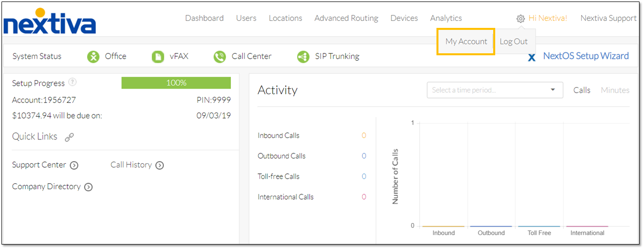Click the Toll-free Calls count
644x249 pixels.
click(x=364, y=176)
